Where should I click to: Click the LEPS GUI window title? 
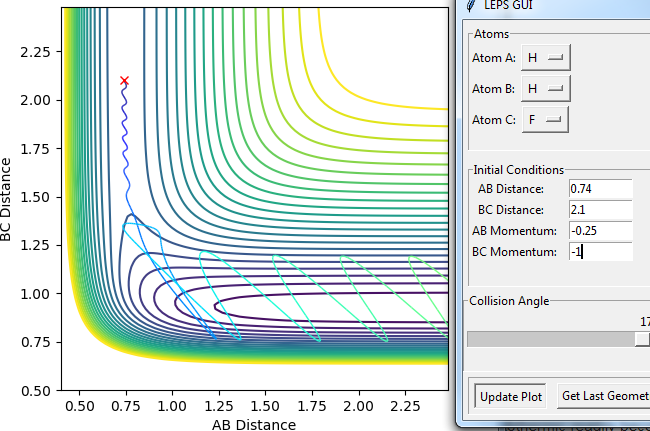508,5
